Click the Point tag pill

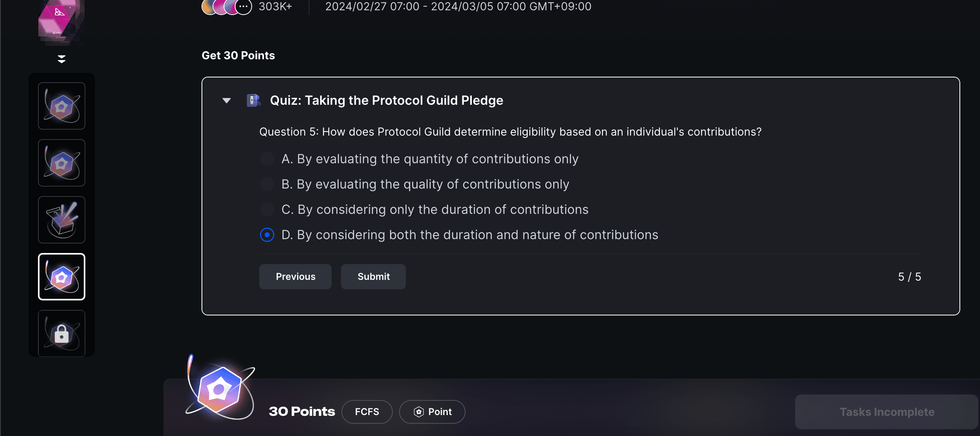[x=432, y=412]
